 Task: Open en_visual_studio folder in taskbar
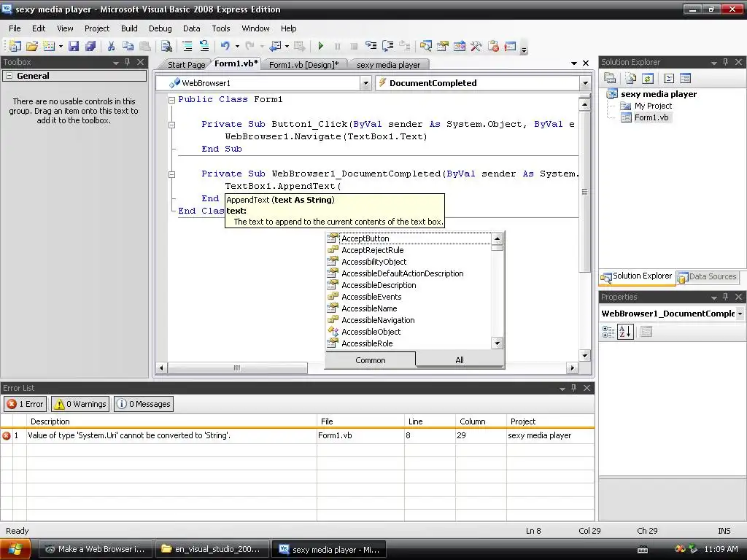point(212,549)
